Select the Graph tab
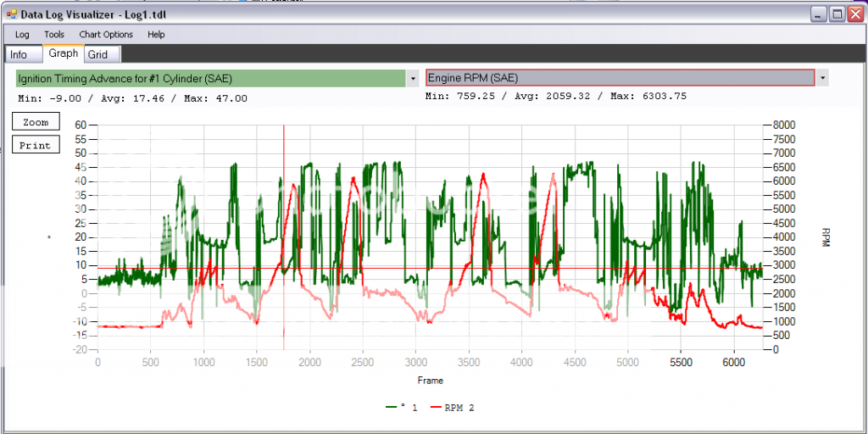The width and height of the screenshot is (868, 434). [x=64, y=53]
